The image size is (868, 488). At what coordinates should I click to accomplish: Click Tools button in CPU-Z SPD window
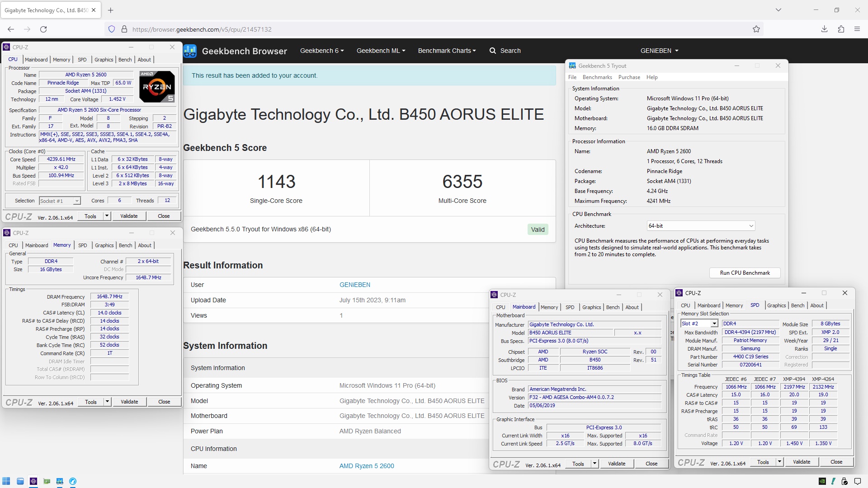[x=763, y=462]
